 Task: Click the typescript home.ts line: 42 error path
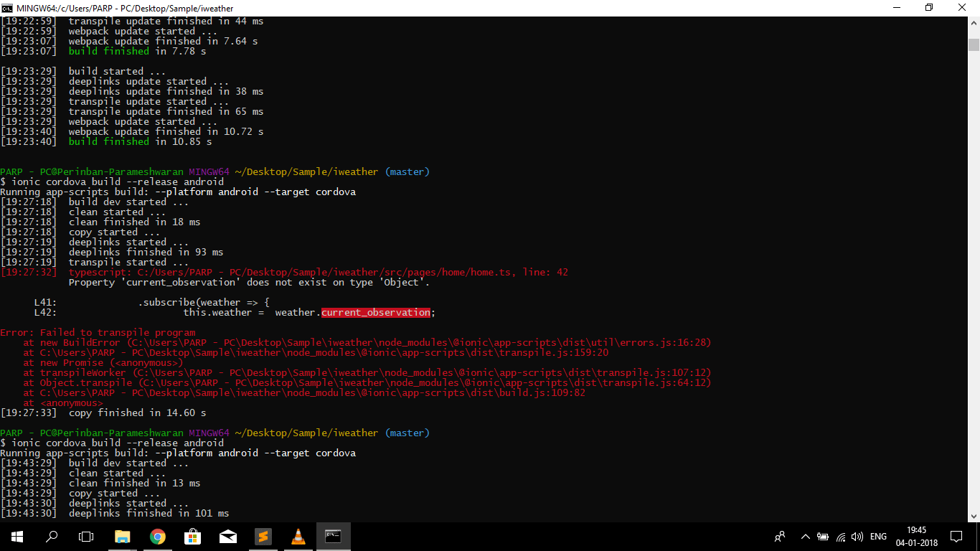point(319,273)
